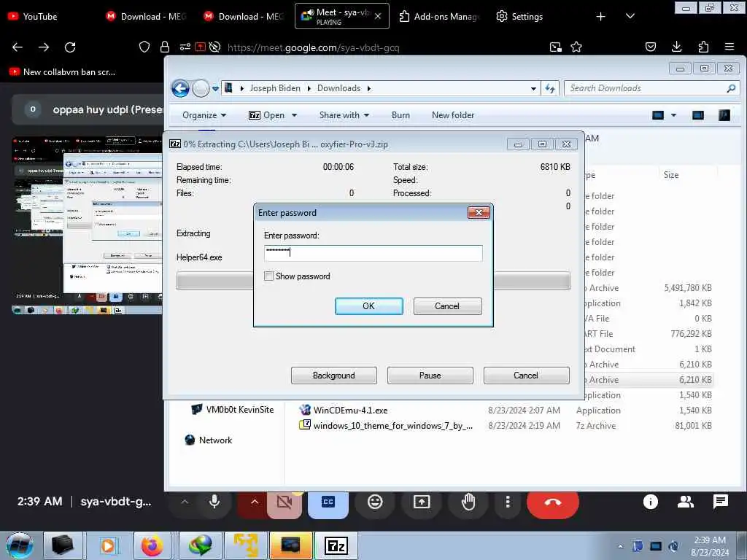
Task: Select WinCDEmu-4.1.exe file
Action: pyautogui.click(x=351, y=410)
